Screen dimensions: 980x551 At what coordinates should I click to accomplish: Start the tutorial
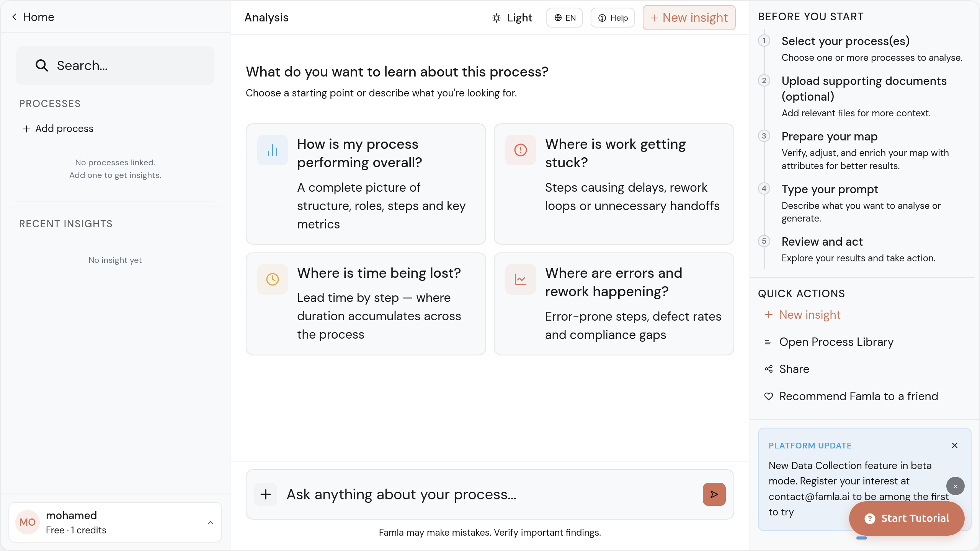point(906,518)
